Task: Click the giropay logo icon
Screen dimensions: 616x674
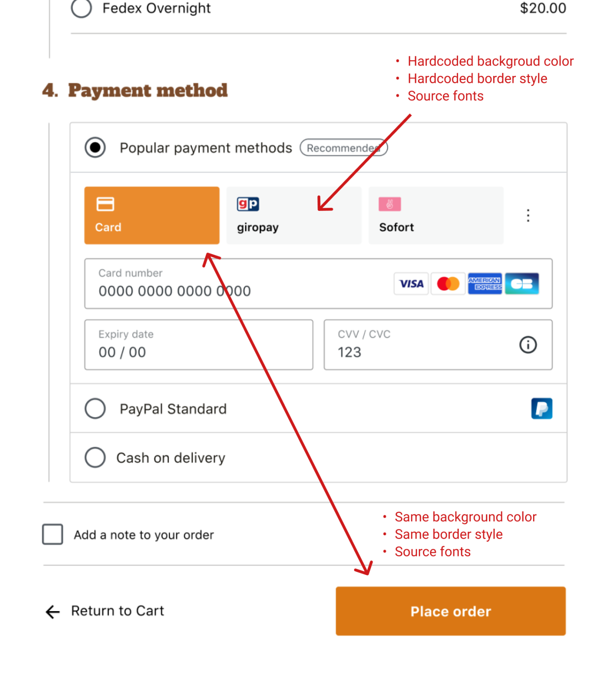Action: click(x=247, y=203)
